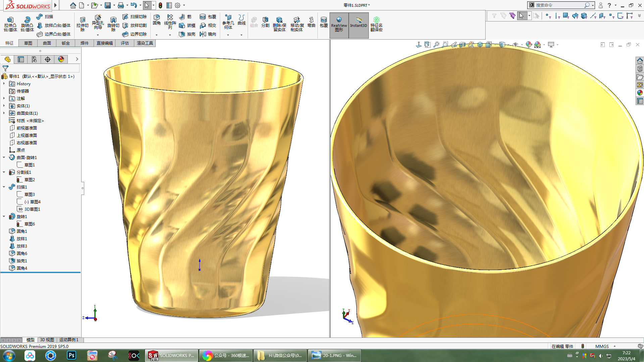This screenshot has width=644, height=362.
Task: Select the Extruded Boss/Base tool (拉伸凸台/基体)
Action: [x=10, y=24]
